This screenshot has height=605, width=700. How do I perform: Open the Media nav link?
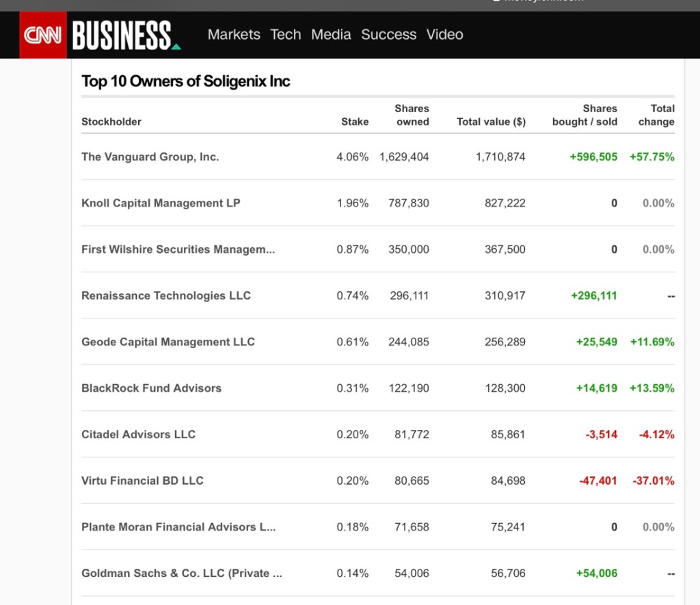(331, 35)
